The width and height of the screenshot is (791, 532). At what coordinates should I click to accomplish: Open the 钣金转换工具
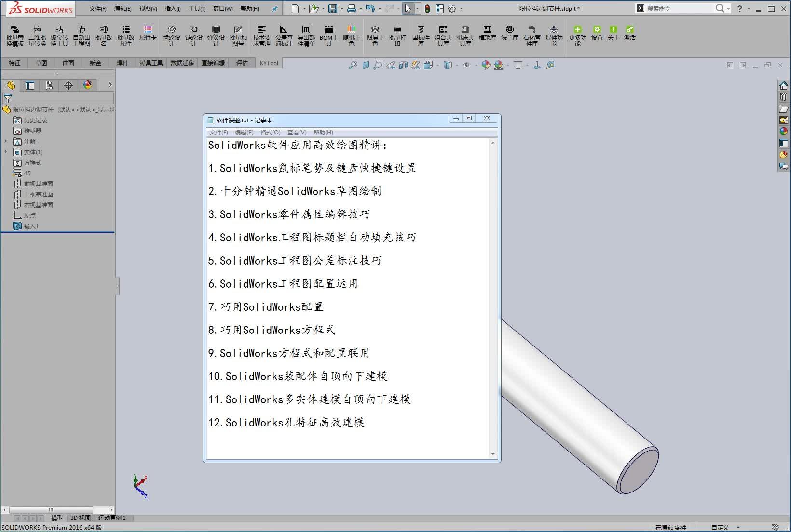click(59, 36)
